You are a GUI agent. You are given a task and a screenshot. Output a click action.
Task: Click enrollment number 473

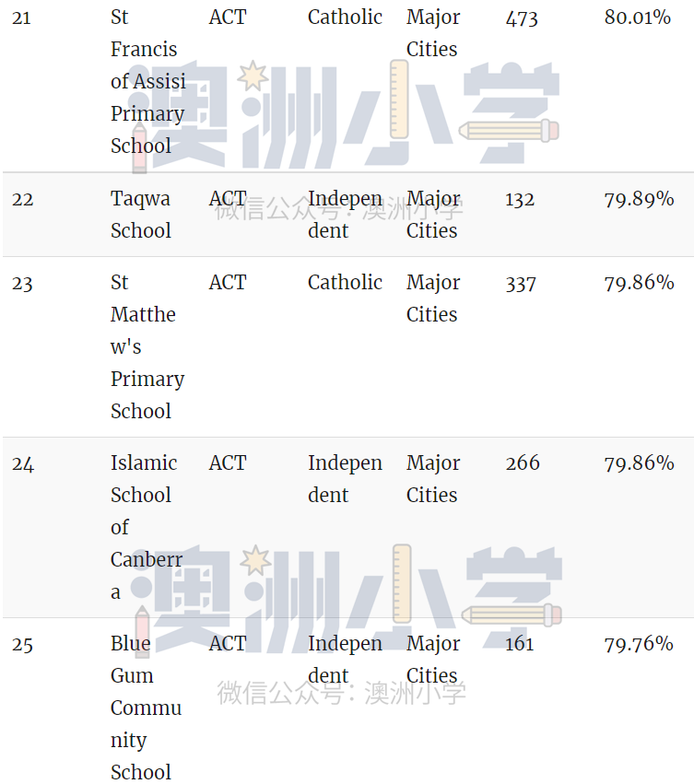point(522,18)
